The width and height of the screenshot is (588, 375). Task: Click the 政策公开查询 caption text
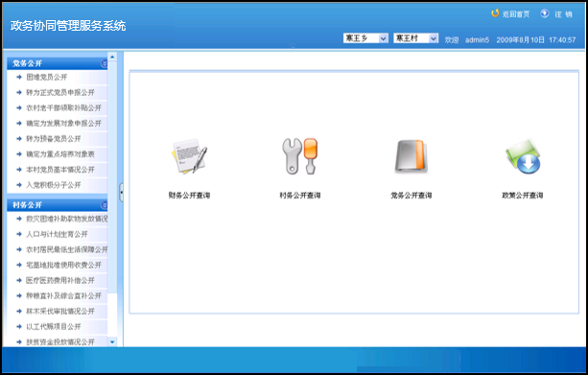[x=523, y=195]
